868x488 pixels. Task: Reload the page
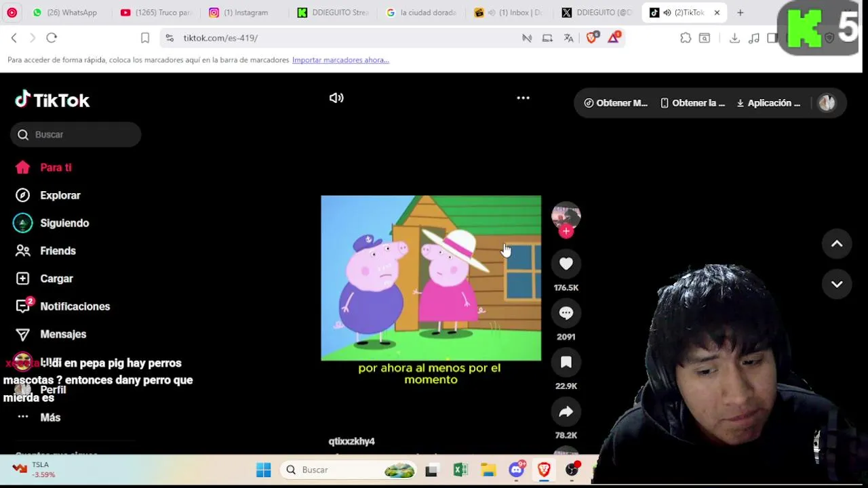pyautogui.click(x=52, y=38)
